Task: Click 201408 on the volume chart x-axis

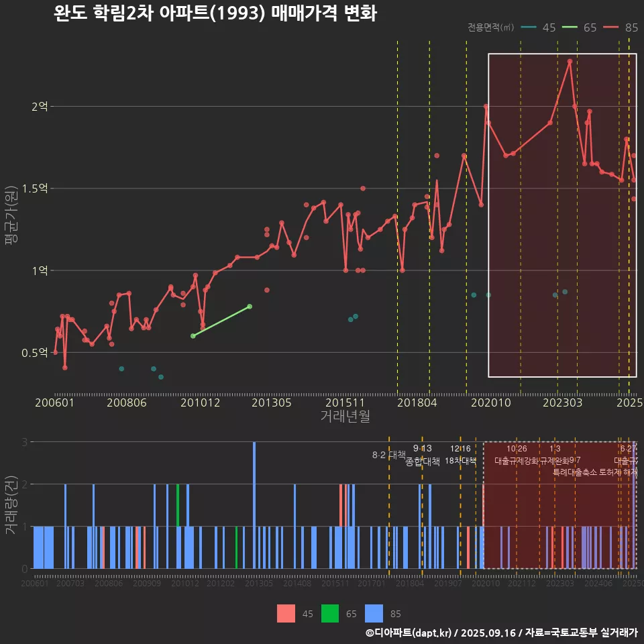Action: (x=297, y=583)
